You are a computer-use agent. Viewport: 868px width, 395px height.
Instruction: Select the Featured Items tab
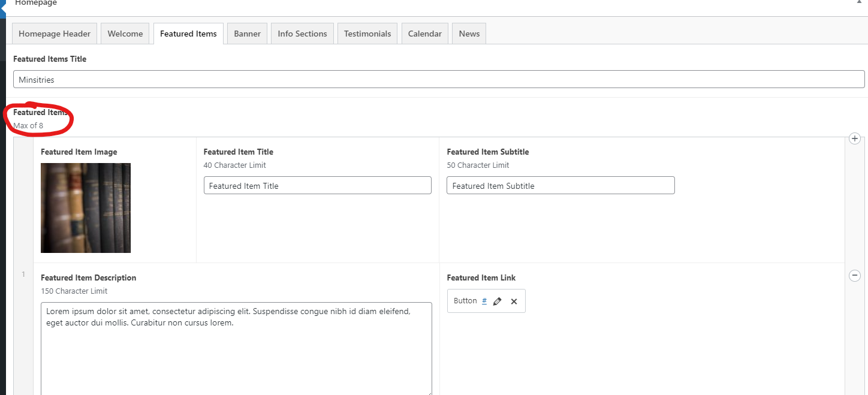click(x=188, y=34)
